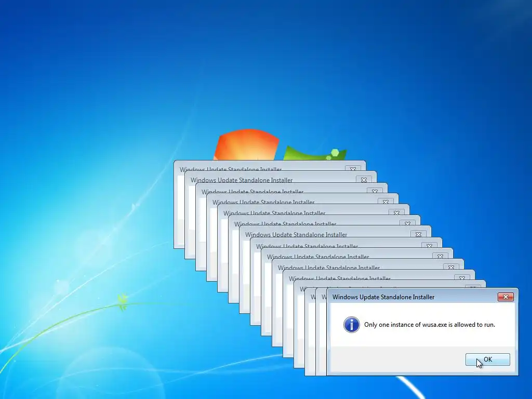Click the 'Only one instance of wusa.exe' message
532x399 pixels.
tap(430, 325)
